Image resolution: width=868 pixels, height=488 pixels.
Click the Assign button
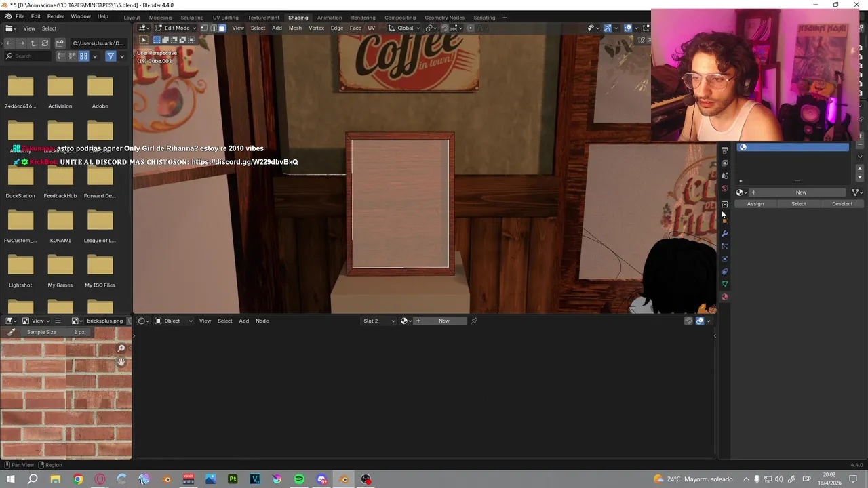click(755, 204)
